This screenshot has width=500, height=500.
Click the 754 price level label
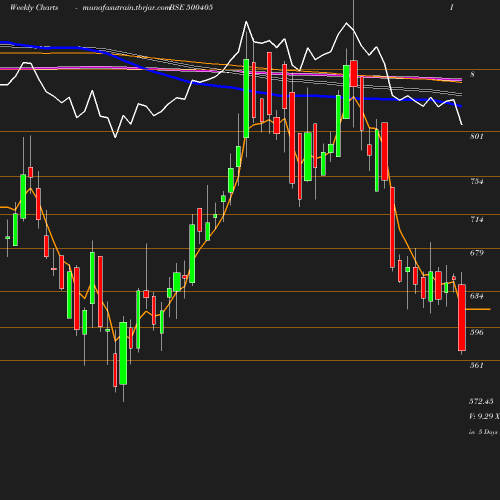pos(476,181)
